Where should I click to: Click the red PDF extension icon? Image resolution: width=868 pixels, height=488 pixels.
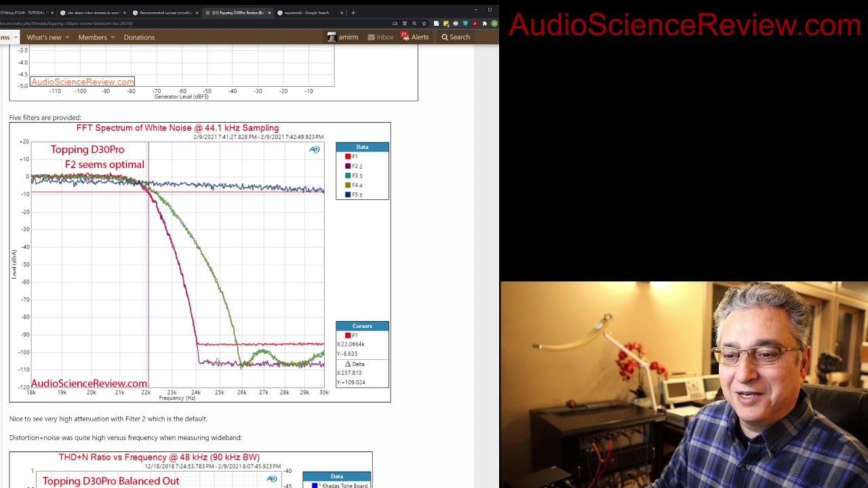pyautogui.click(x=475, y=24)
